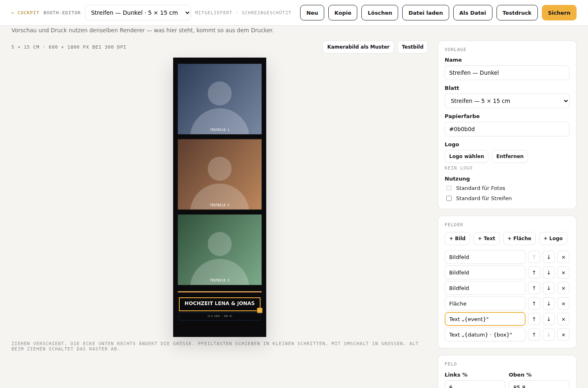
Task: Go back via ← Cockpit link
Action: tap(25, 13)
